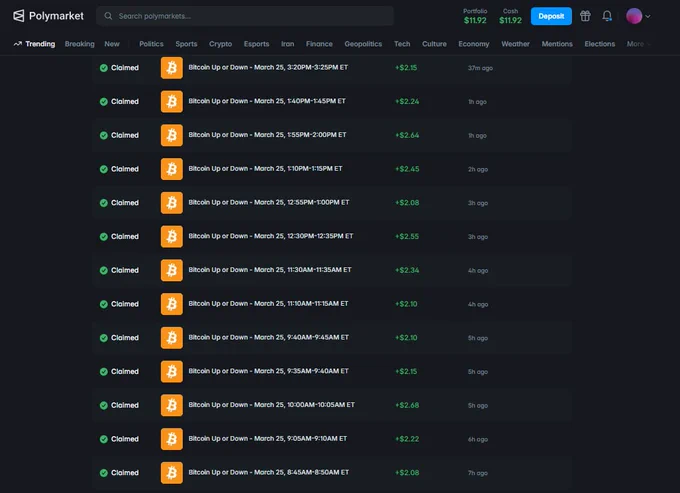Viewport: 680px width, 493px height.
Task: Click Bitcoin icon for 1:40PM-1:45PM market
Action: (x=172, y=101)
